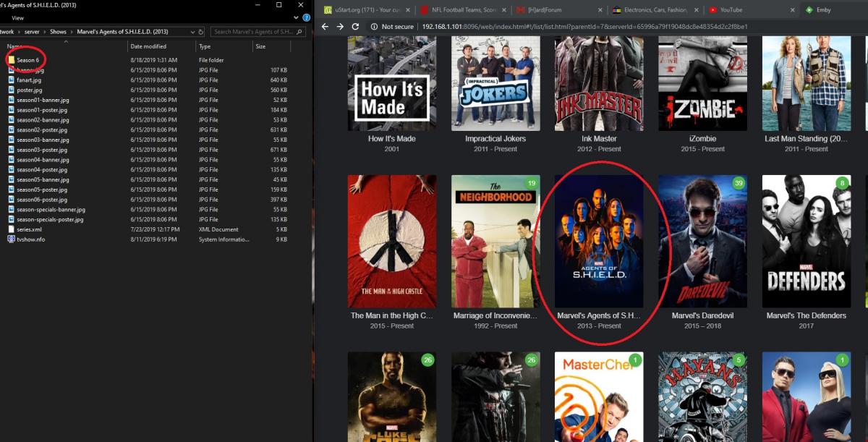Viewport: 868px width, 442px height.
Task: Expand the breadcrumb arrow after Shows
Action: [x=72, y=32]
